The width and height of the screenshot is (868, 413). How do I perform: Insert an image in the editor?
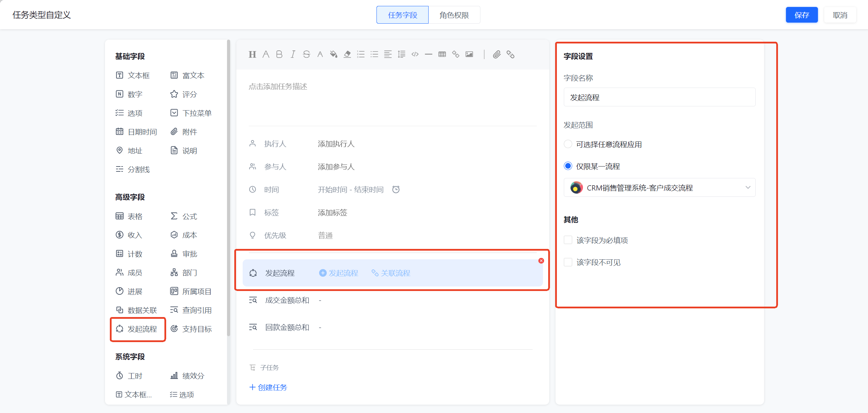pyautogui.click(x=469, y=54)
